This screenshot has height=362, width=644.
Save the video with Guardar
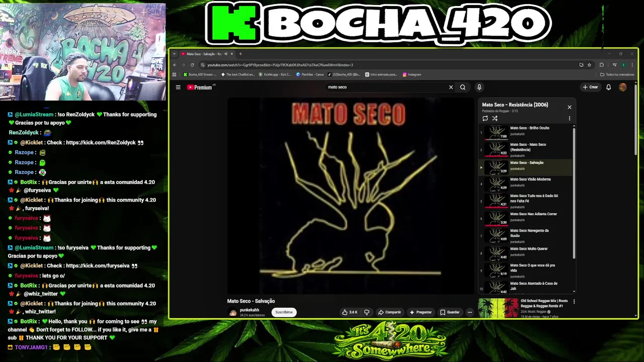click(450, 312)
